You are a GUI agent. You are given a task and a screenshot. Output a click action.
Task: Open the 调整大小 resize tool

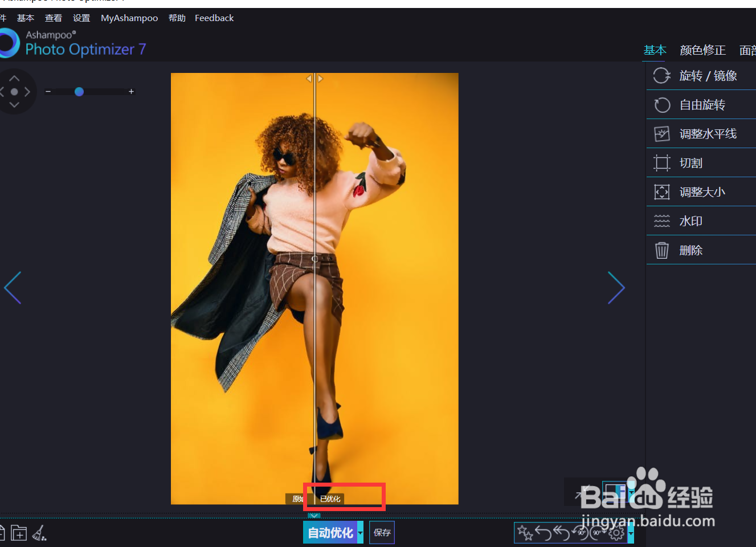coord(701,192)
